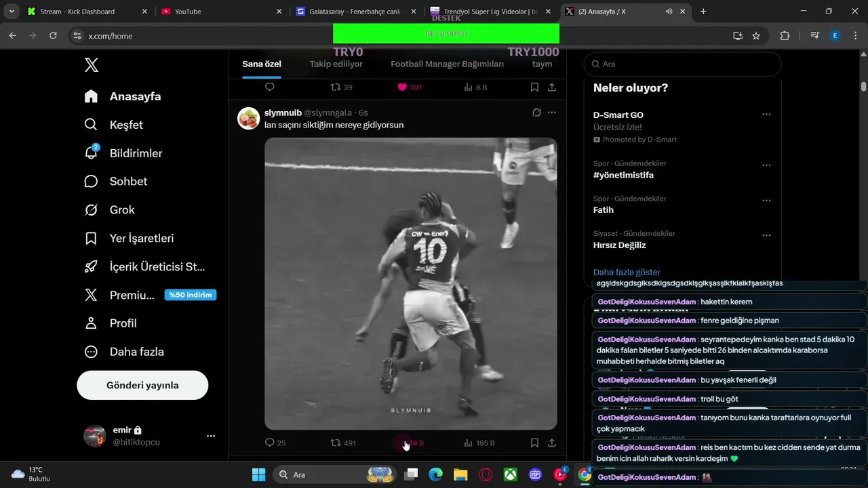Switch to Galatasaray - Fenerbahçe tab
868x488 pixels.
pyautogui.click(x=357, y=12)
